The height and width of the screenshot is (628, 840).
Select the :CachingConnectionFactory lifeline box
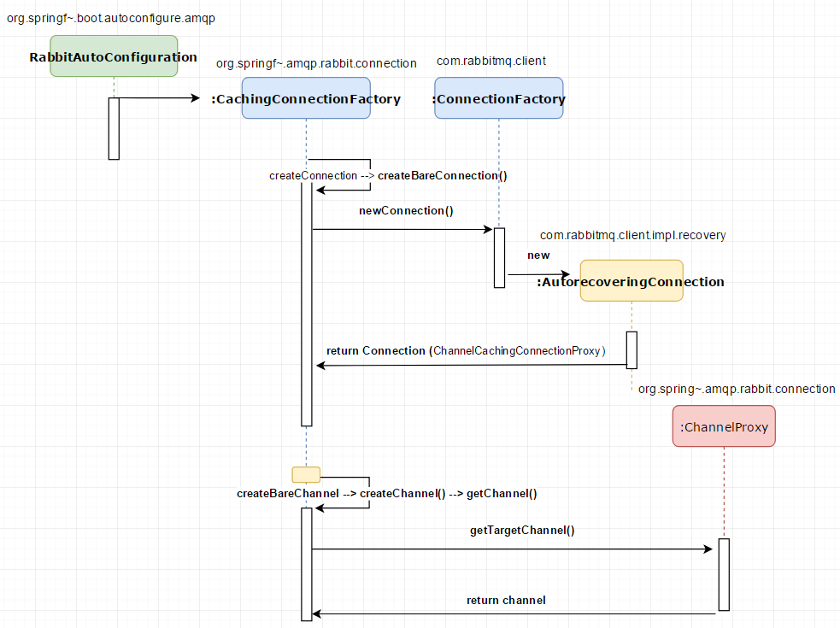[306, 98]
